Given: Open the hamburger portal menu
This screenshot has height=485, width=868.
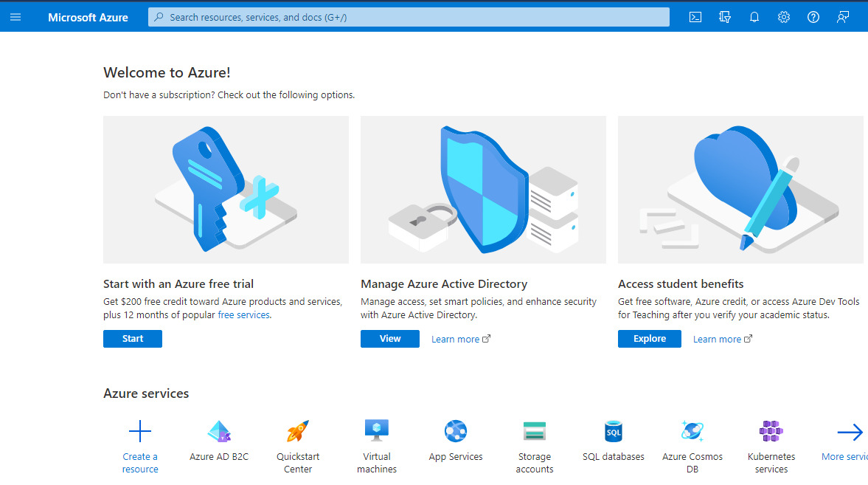Looking at the screenshot, I should (15, 17).
